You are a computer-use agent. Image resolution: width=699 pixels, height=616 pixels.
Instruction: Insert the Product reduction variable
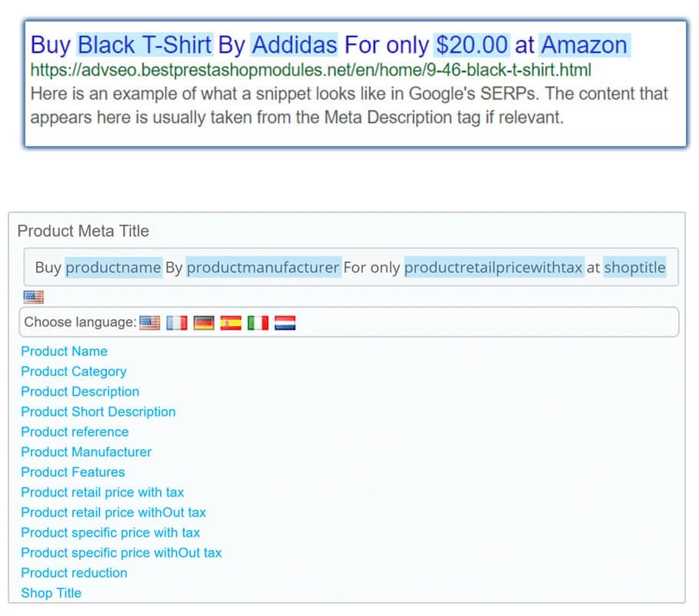74,573
